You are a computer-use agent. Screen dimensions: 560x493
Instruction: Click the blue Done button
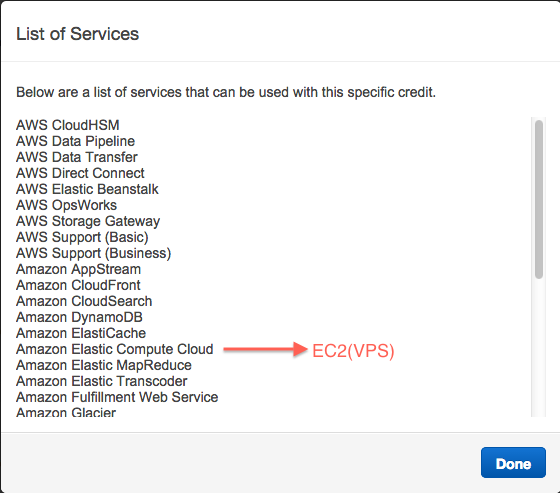click(x=513, y=462)
